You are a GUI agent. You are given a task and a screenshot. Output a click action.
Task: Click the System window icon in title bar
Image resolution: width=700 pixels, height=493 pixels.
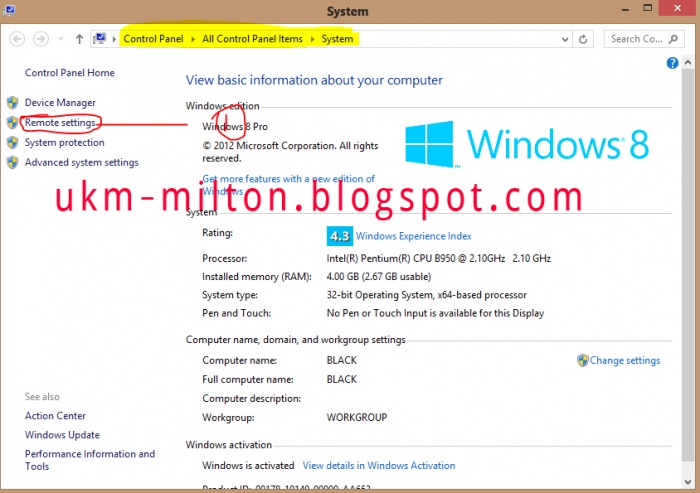point(8,9)
